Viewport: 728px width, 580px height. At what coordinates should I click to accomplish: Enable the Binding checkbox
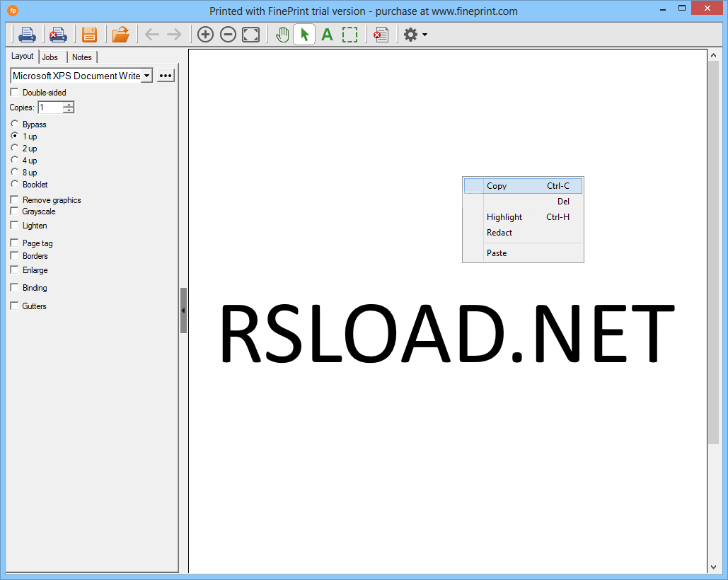(14, 287)
